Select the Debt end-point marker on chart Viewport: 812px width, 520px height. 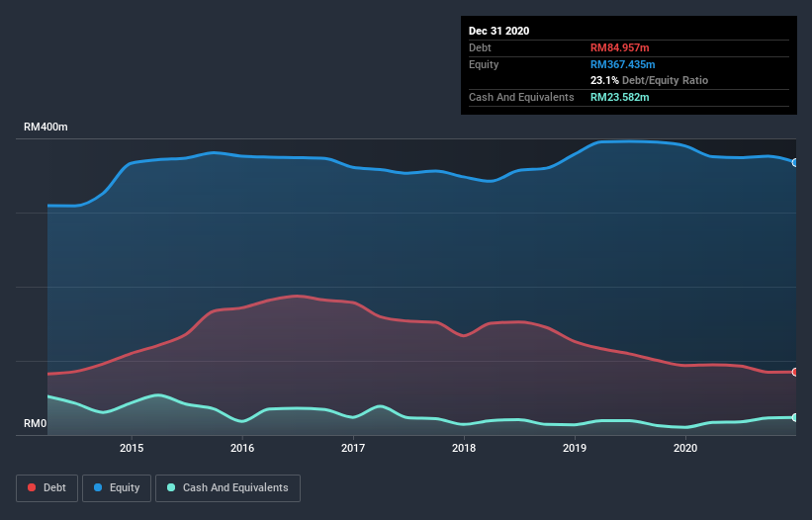[x=795, y=372]
